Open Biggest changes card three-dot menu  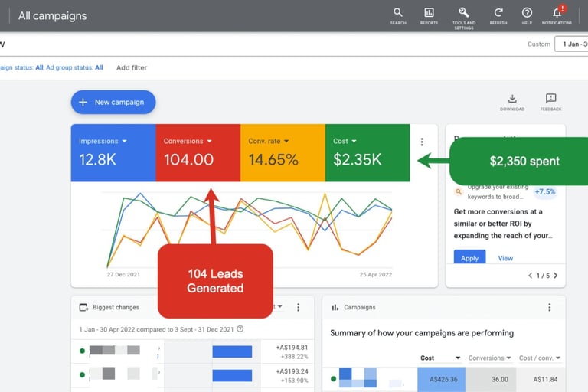pos(298,307)
